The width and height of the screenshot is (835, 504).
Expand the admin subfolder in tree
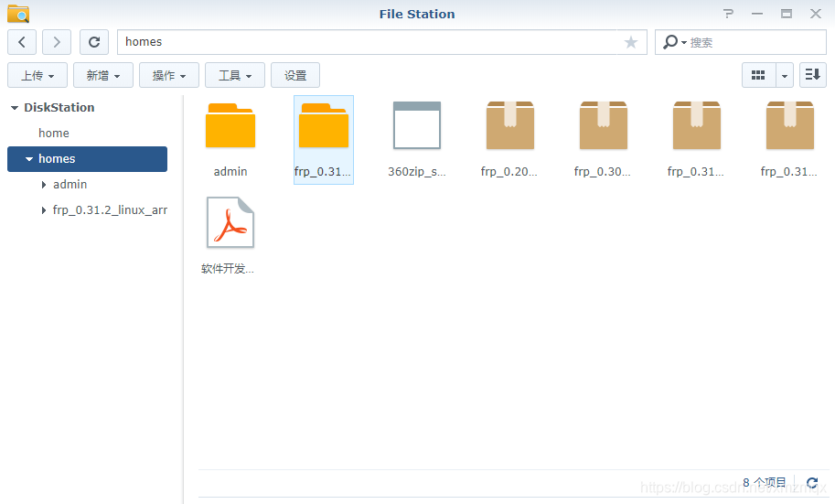(44, 185)
